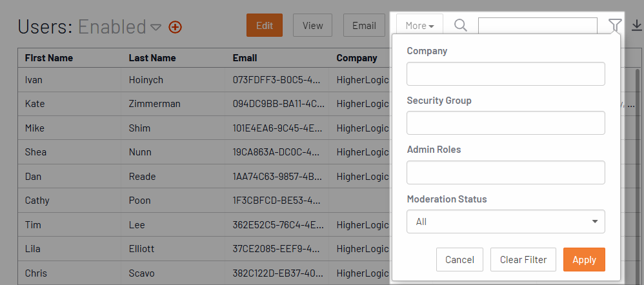Sort by the Last Name column header
The width and height of the screenshot is (644, 285).
[152, 58]
